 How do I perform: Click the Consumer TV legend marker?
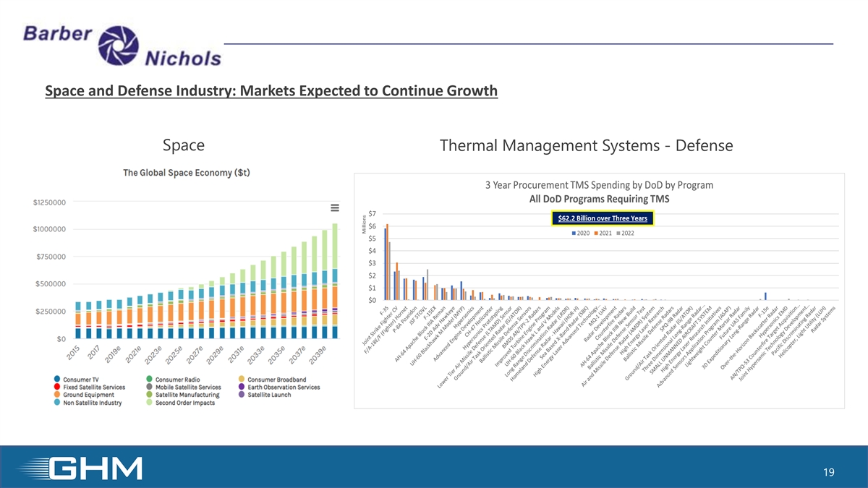pyautogui.click(x=56, y=380)
